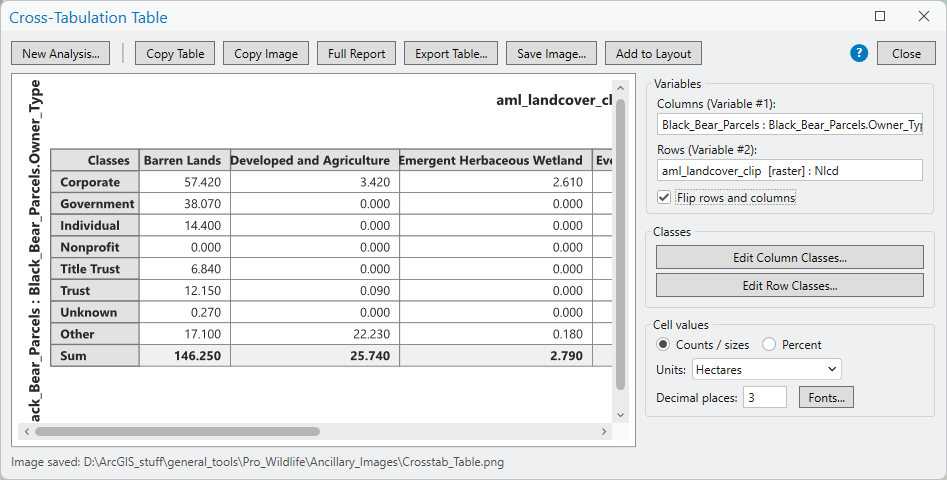947x480 pixels.
Task: Click the Classes header cell
Action: tap(95, 161)
